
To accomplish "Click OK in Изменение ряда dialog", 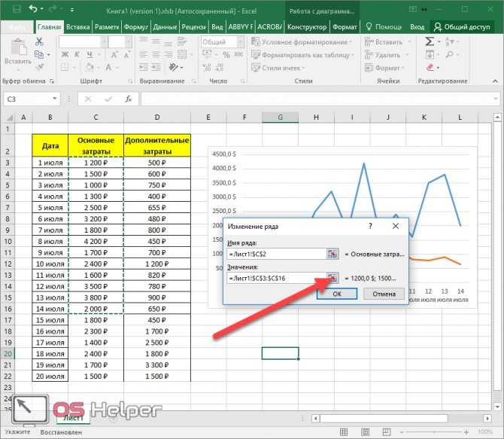I will coord(337,294).
